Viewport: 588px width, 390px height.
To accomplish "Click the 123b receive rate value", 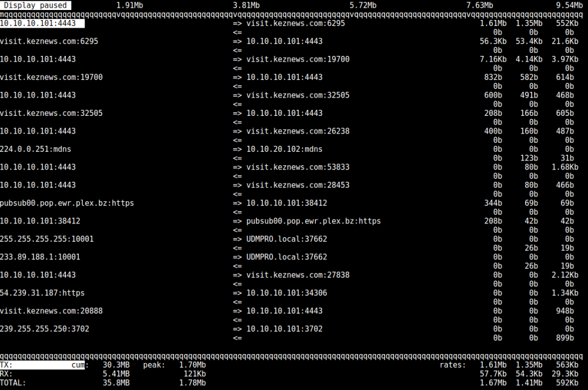I will pos(529,158).
